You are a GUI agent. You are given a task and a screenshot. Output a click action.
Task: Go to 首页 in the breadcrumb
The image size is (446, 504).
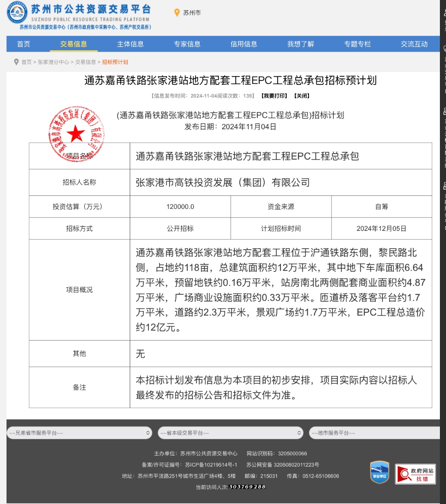click(26, 62)
